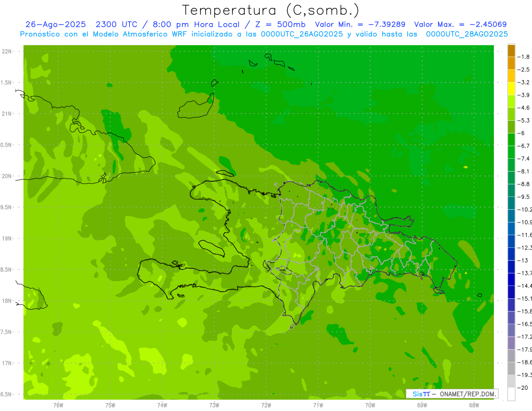Click the 17N latitude label
The width and height of the screenshot is (532, 411).
[7, 363]
